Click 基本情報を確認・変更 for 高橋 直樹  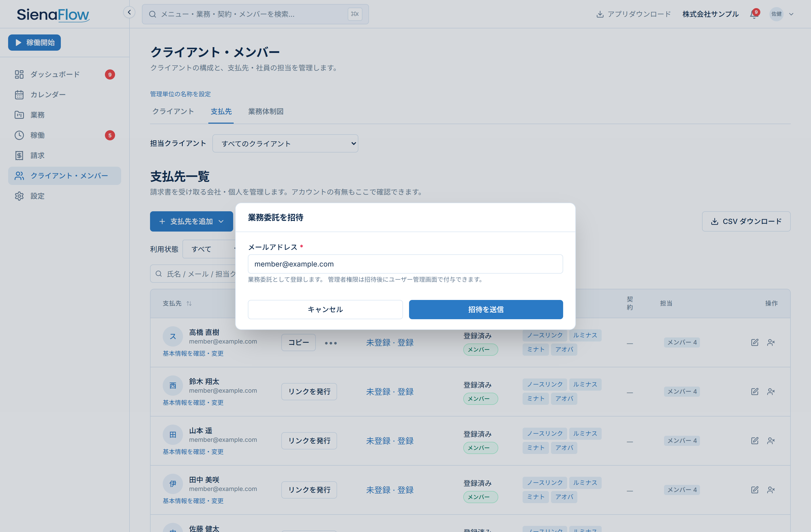click(193, 353)
